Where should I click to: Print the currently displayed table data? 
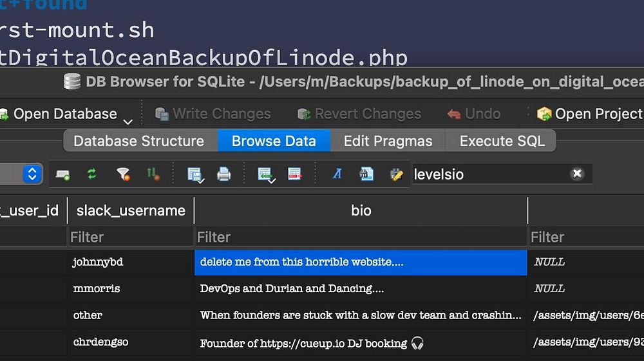coord(223,174)
